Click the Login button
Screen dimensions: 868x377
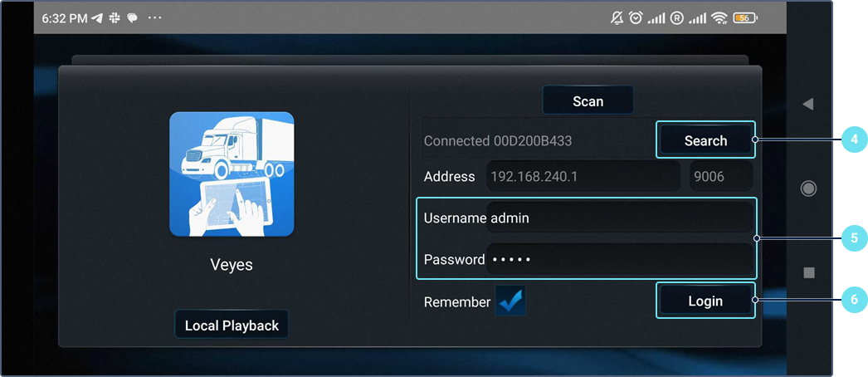click(705, 301)
